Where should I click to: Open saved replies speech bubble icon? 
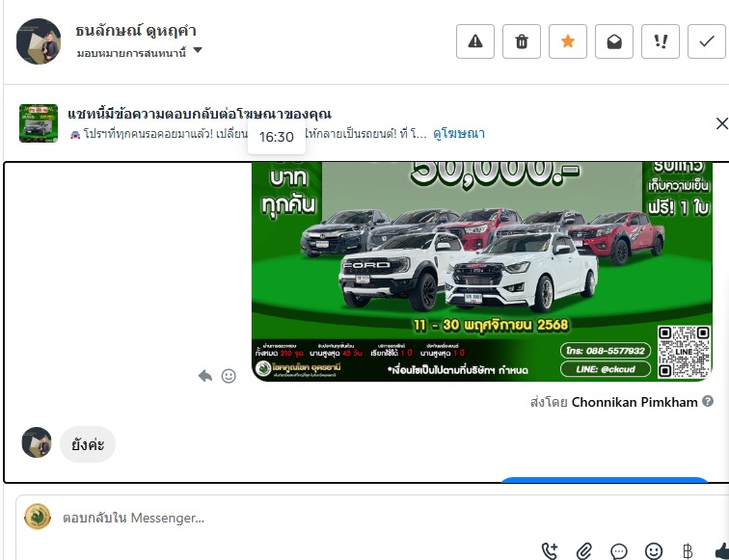(x=619, y=551)
